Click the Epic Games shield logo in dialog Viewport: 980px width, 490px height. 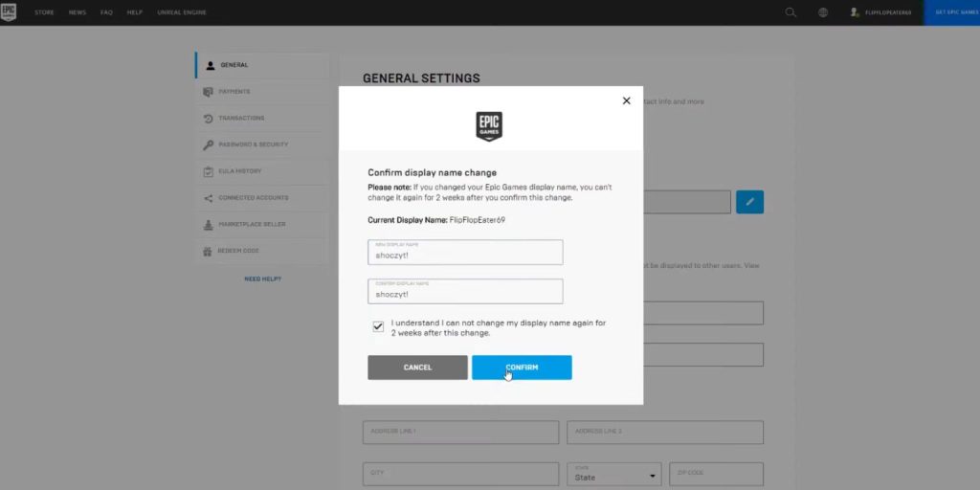point(489,126)
